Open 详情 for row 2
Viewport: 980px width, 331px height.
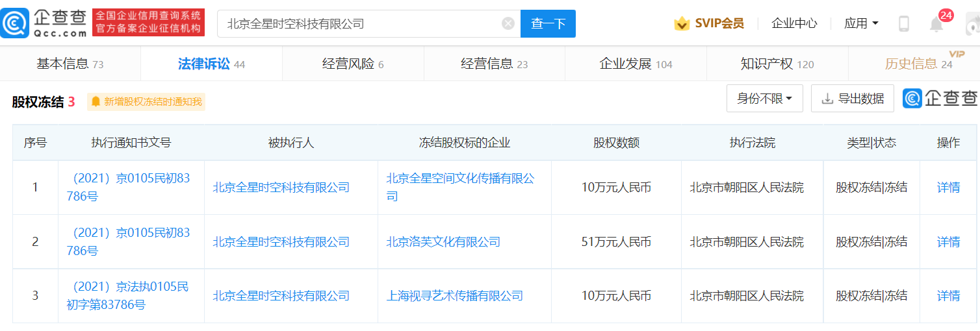point(948,242)
